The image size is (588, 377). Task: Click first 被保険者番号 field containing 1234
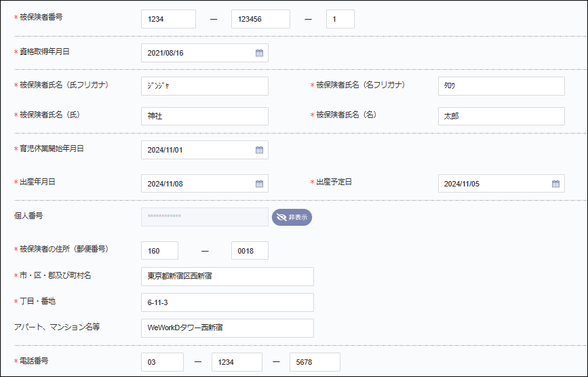tap(168, 19)
